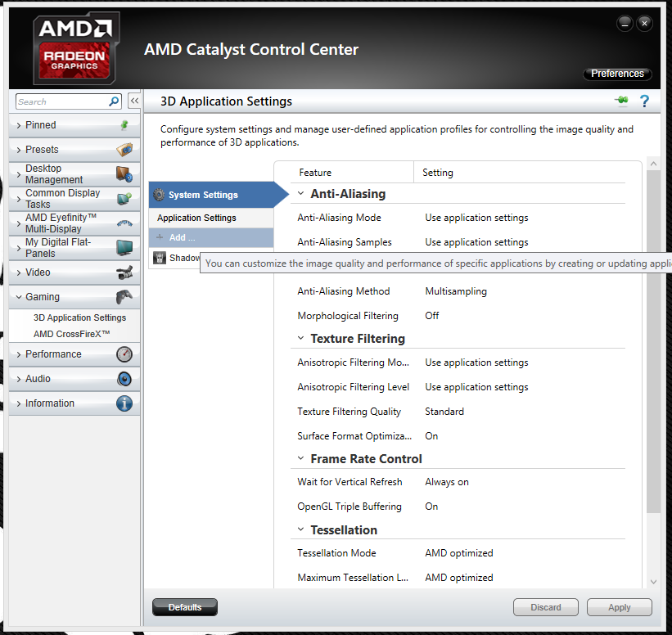
Task: Expand Desktop Management section
Action: 19,174
